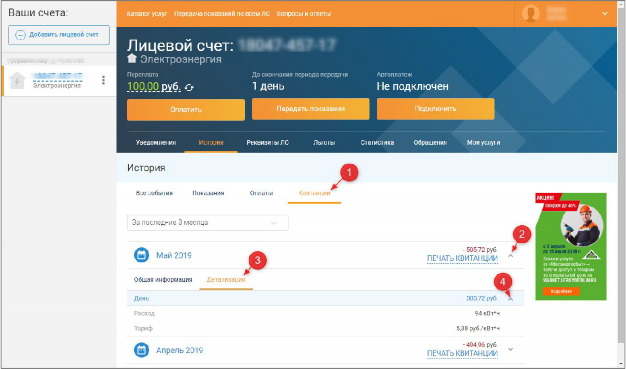This screenshot has height=369, width=626.
Task: Click the 5,38 руб./кВт*ч tariff value
Action: 478,329
